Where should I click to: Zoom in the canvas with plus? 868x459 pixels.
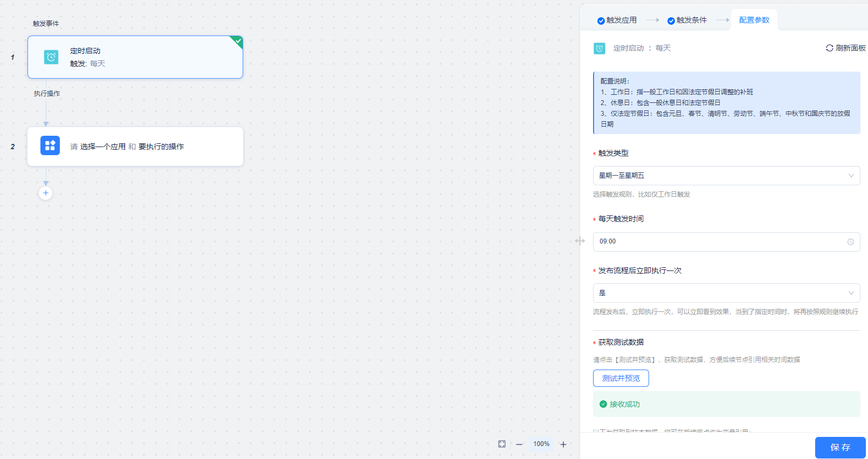pyautogui.click(x=563, y=444)
